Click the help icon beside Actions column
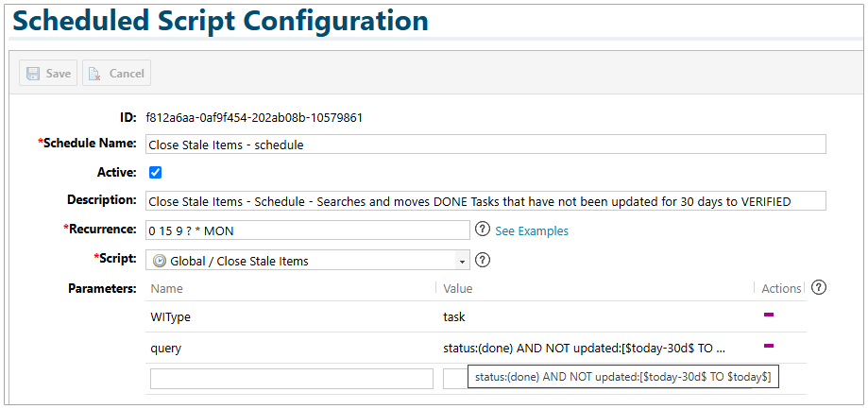This screenshot has width=868, height=409. click(x=819, y=287)
